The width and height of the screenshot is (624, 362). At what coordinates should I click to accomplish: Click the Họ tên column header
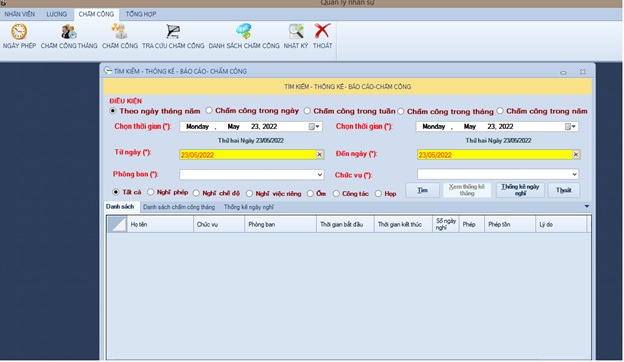click(x=160, y=224)
